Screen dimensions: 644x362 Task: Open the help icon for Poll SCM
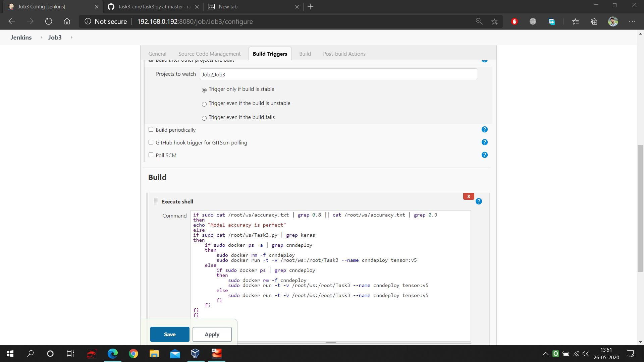[484, 155]
